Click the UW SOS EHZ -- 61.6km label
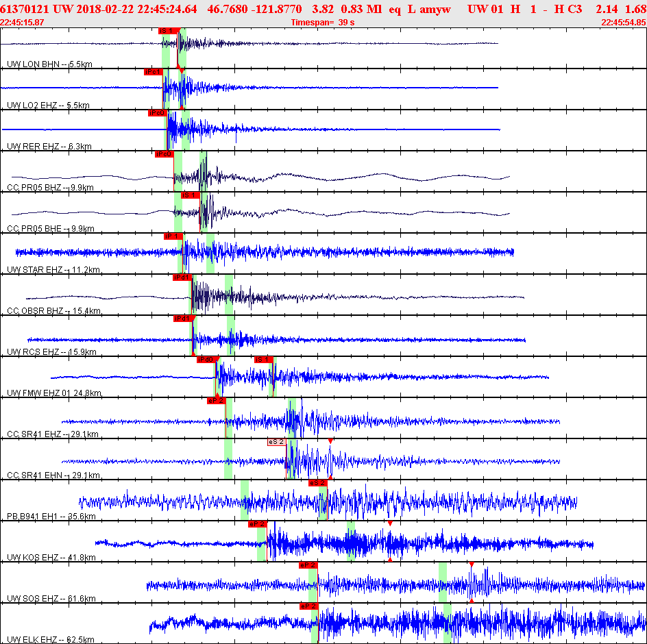The width and height of the screenshot is (647, 644). pyautogui.click(x=51, y=599)
